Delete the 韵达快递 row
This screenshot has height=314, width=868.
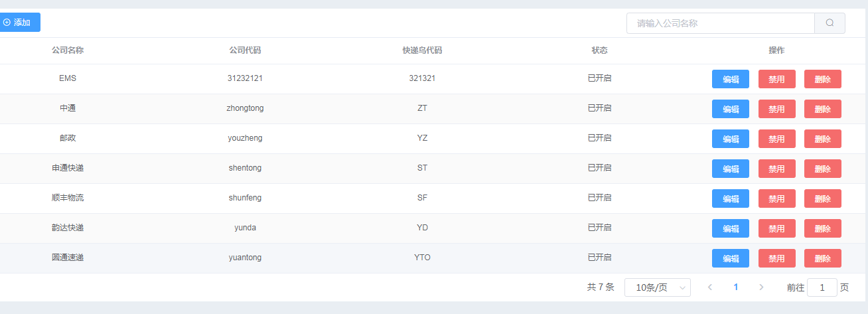point(823,228)
